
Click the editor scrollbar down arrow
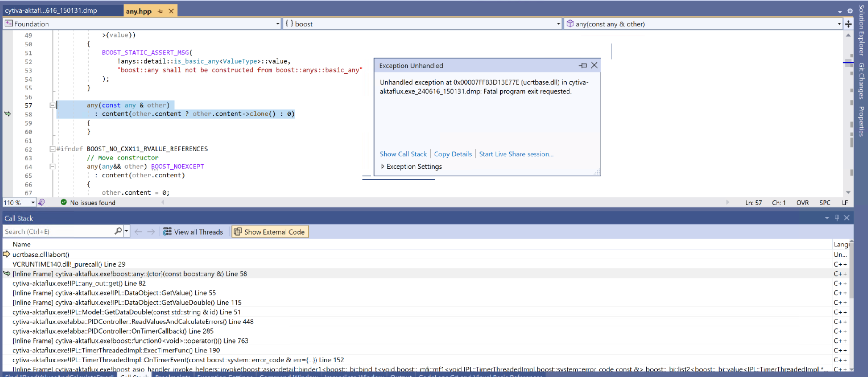tap(848, 192)
